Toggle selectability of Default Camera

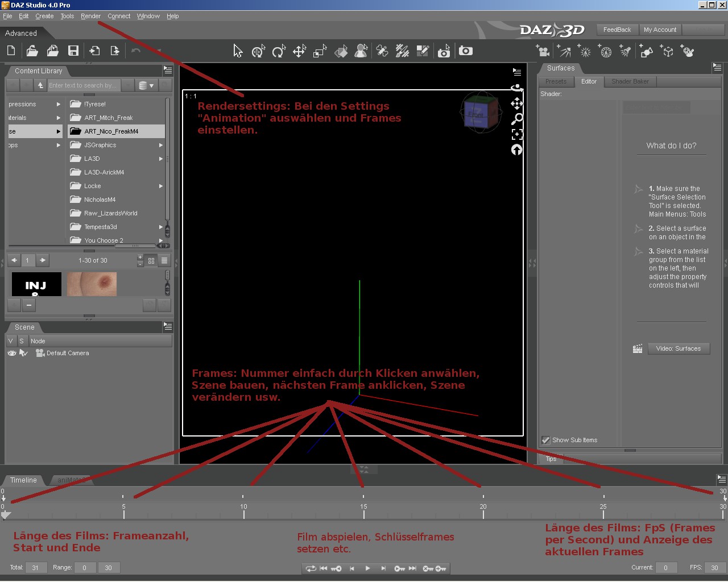click(x=23, y=353)
